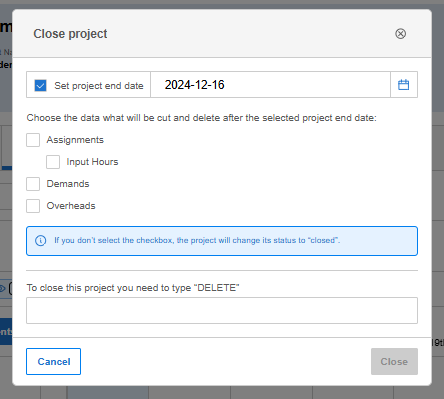Tick the Input Hours checkbox
This screenshot has width=444, height=399.
(53, 162)
